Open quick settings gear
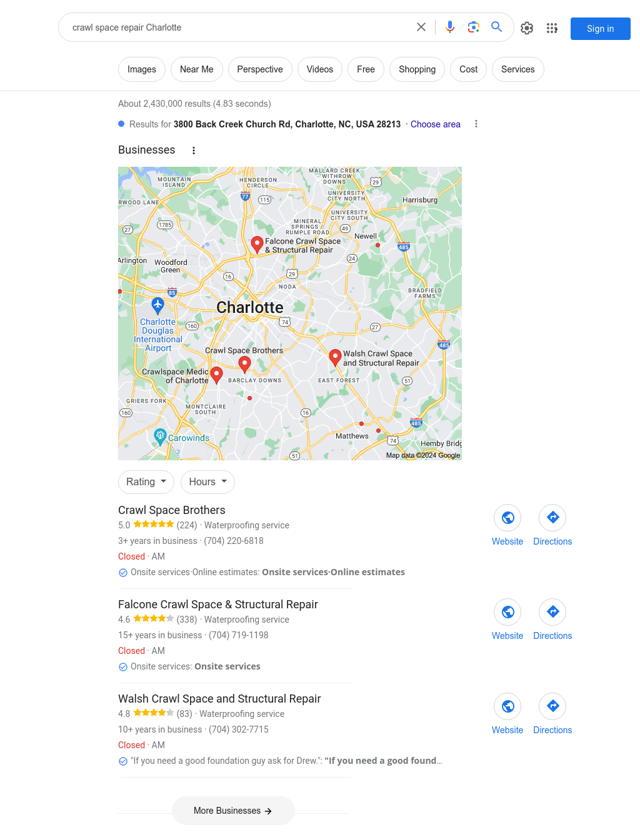 [x=527, y=28]
